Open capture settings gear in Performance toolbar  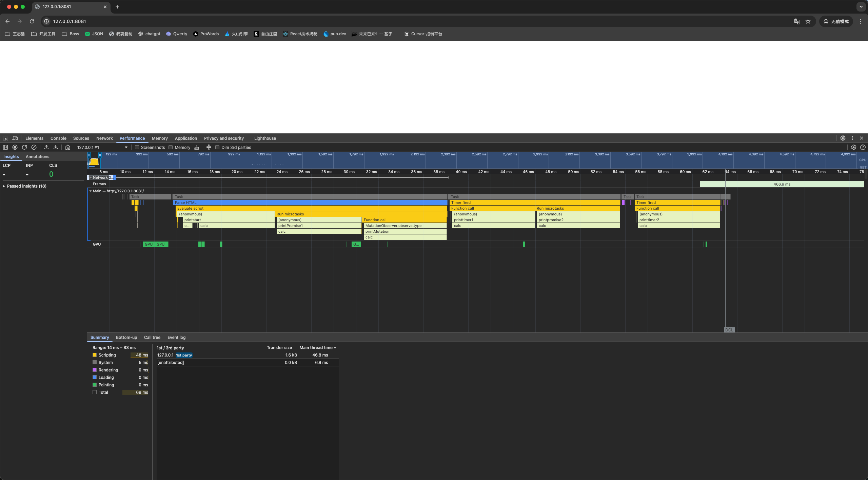pos(853,147)
